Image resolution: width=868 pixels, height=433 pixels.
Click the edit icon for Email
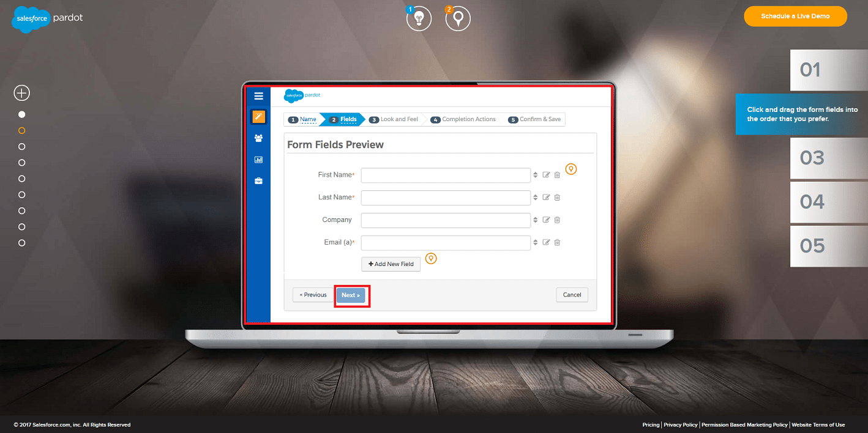(547, 243)
